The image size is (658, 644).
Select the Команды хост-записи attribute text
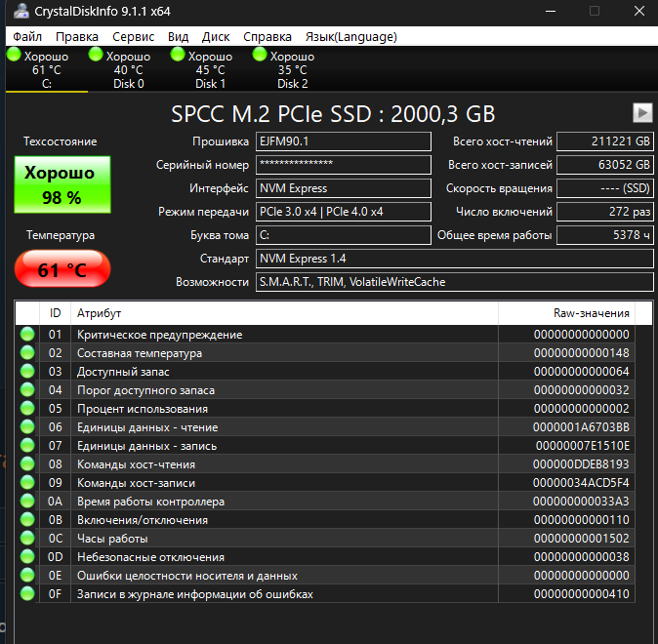click(x=136, y=483)
